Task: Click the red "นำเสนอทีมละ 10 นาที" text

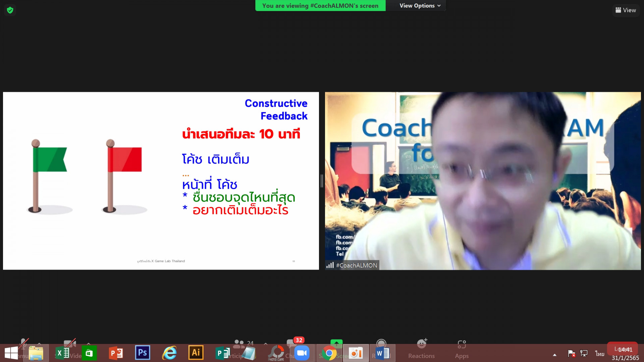Action: point(241,134)
